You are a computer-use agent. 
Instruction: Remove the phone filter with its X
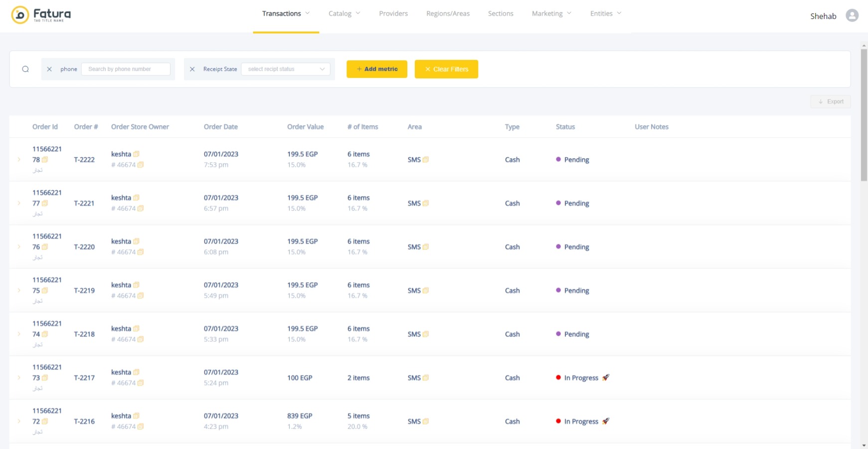coord(49,69)
